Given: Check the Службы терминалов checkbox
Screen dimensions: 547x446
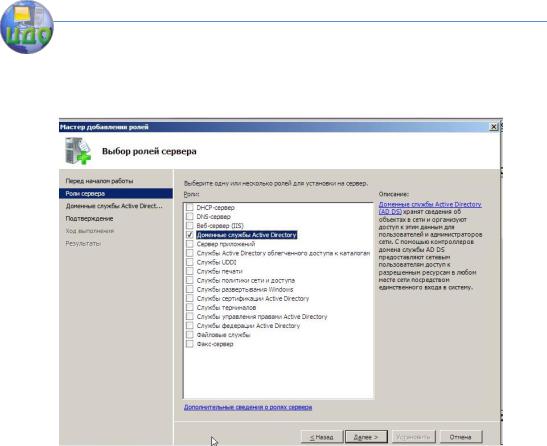Looking at the screenshot, I should point(189,307).
